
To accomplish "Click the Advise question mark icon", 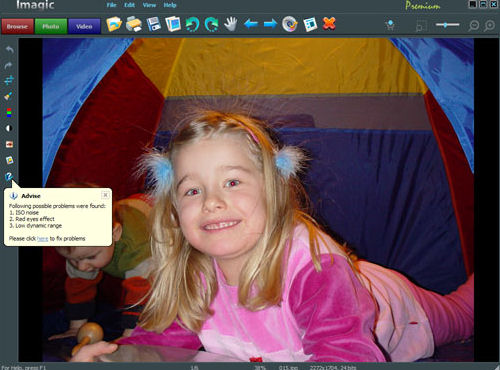I will pyautogui.click(x=9, y=176).
